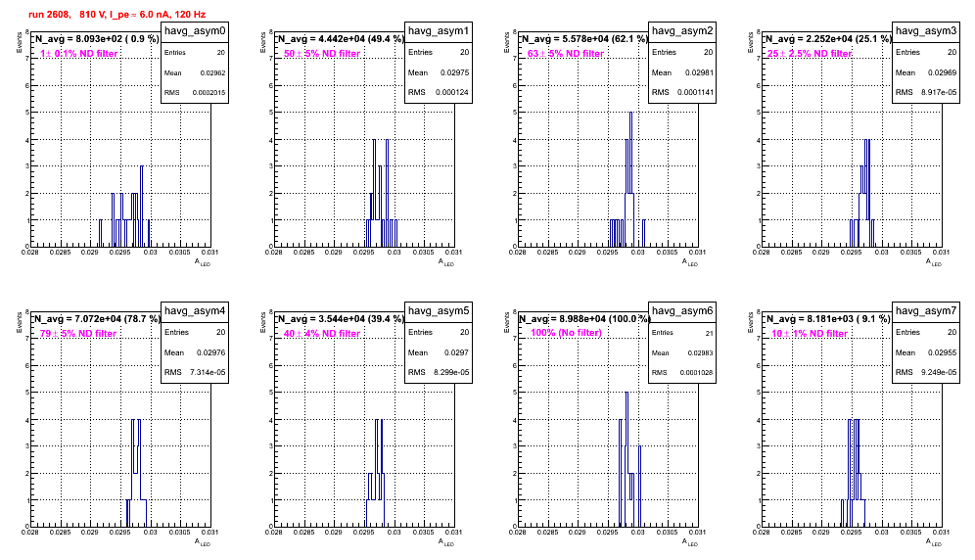Click Entries 20 in havg_asym0 stats
This screenshot has height=560, width=975.
(x=195, y=53)
